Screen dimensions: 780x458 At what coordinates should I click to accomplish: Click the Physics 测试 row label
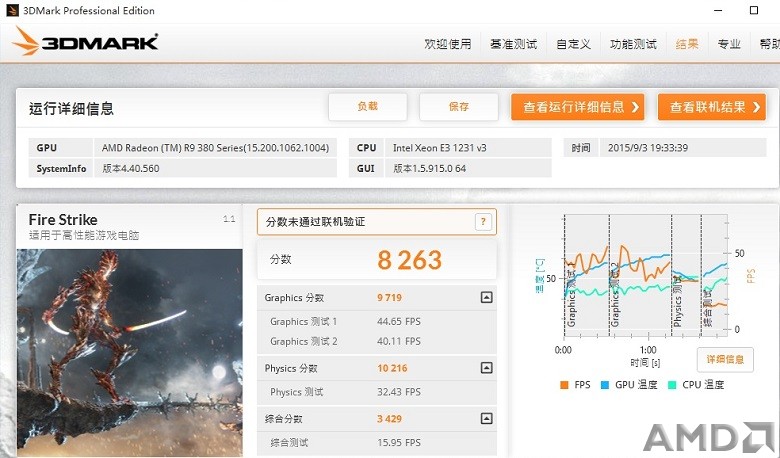pyautogui.click(x=296, y=392)
